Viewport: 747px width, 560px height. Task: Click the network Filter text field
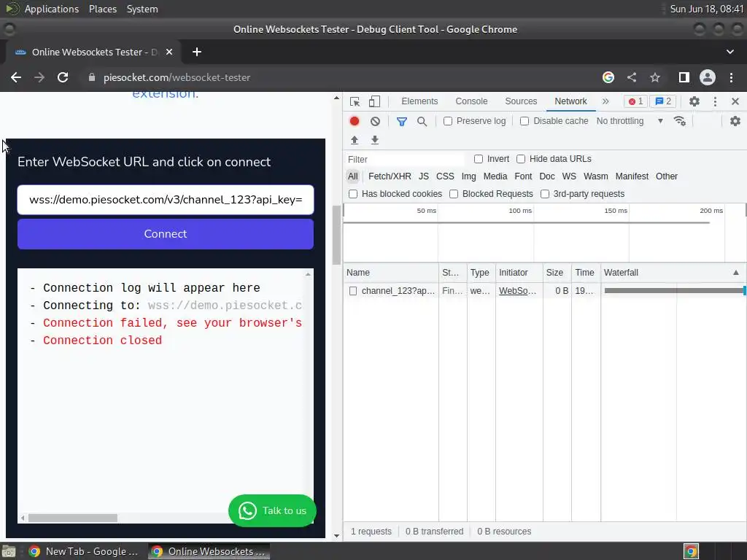(x=405, y=159)
